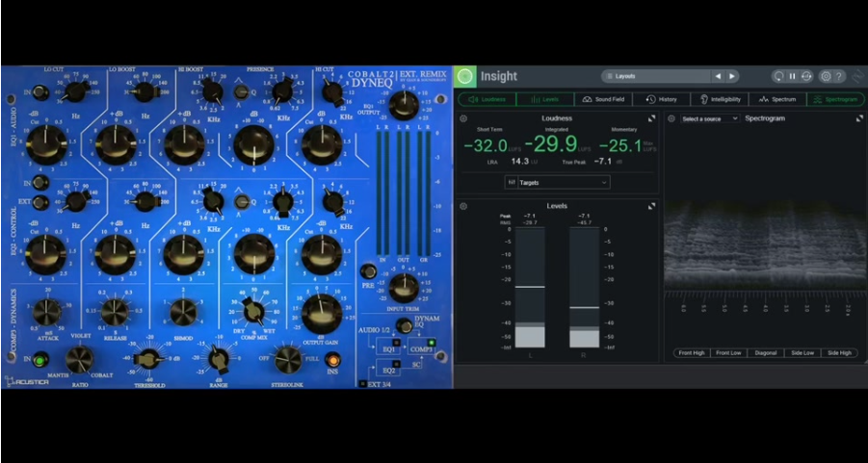This screenshot has width=868, height=463.
Task: Expand the Loudness panel to full view
Action: (651, 118)
